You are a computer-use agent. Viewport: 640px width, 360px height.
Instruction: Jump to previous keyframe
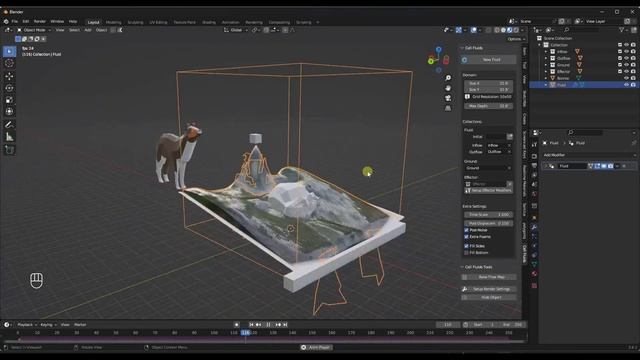tap(258, 324)
